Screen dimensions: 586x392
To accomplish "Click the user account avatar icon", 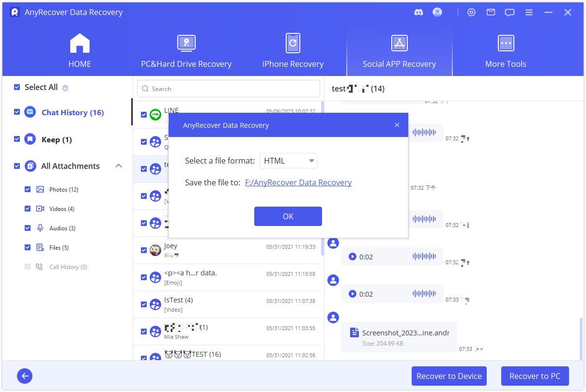I will point(437,13).
